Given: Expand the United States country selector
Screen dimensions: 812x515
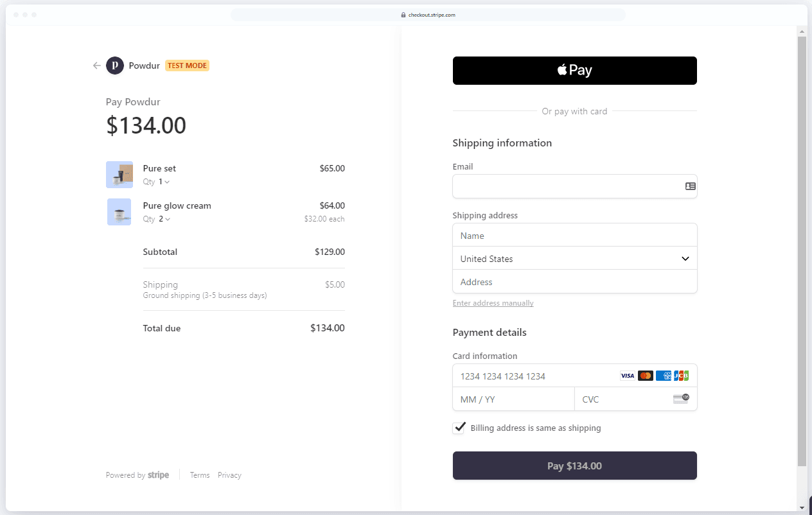Looking at the screenshot, I should tap(574, 258).
